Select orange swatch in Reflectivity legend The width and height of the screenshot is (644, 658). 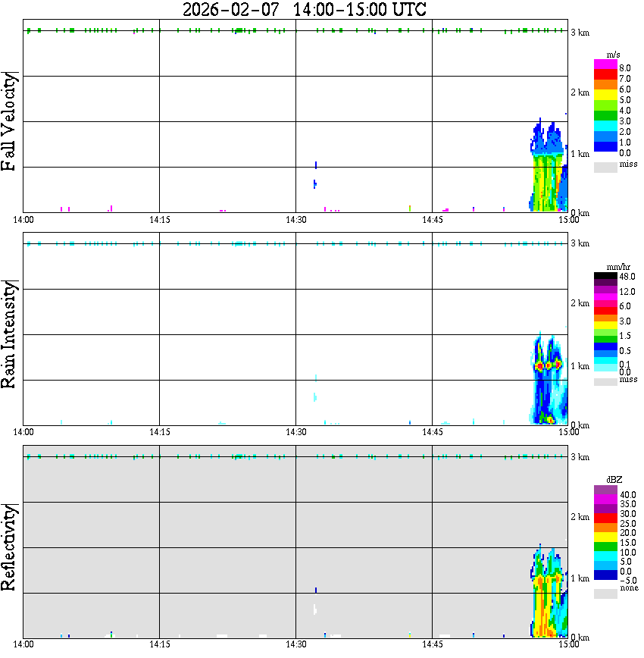coord(605,528)
